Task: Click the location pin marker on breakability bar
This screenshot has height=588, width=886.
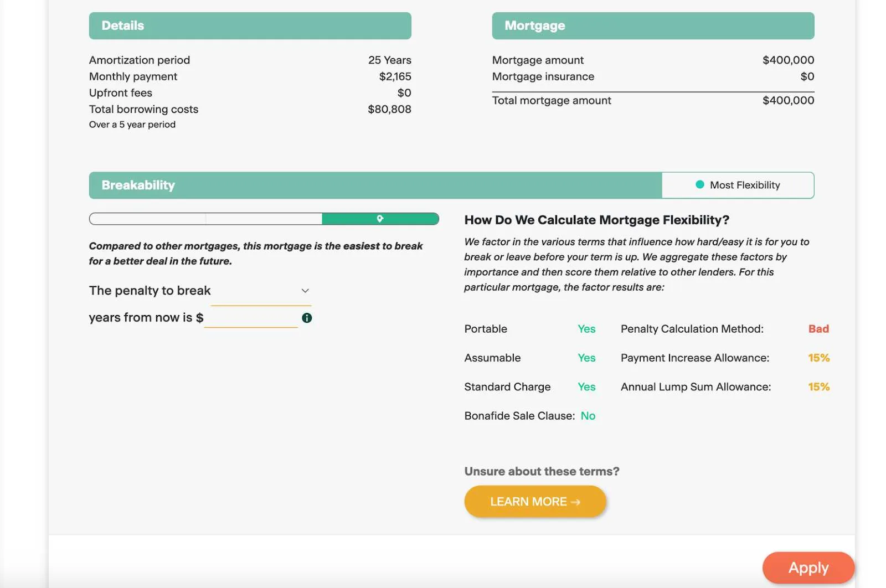Action: tap(380, 219)
